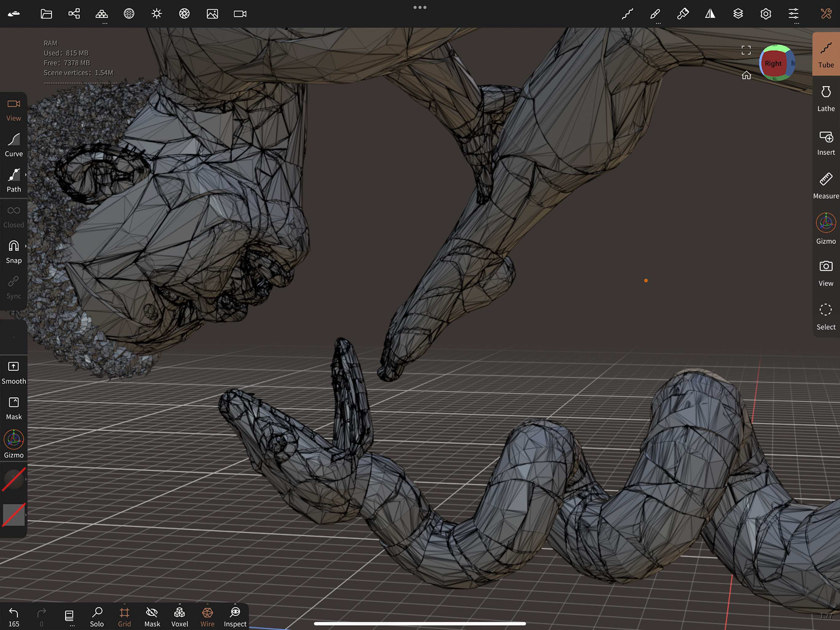Open symmetry settings triangle icon
The width and height of the screenshot is (840, 630).
(x=710, y=14)
